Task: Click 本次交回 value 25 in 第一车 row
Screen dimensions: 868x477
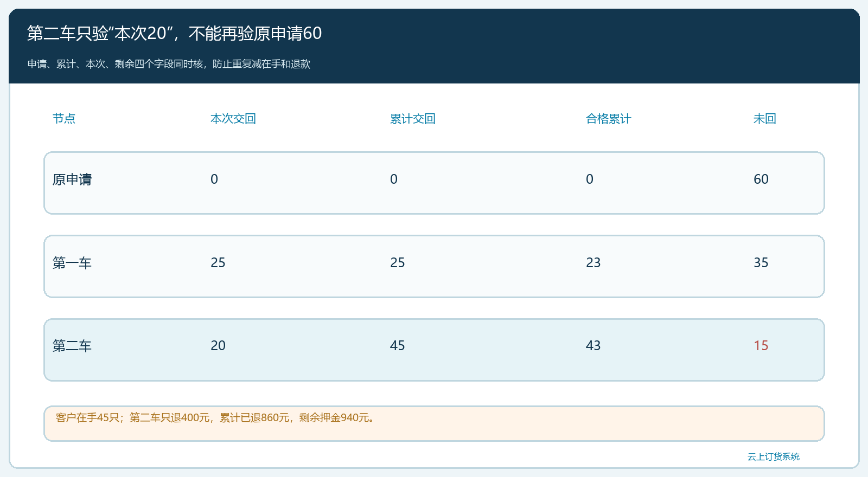Action: point(218,263)
